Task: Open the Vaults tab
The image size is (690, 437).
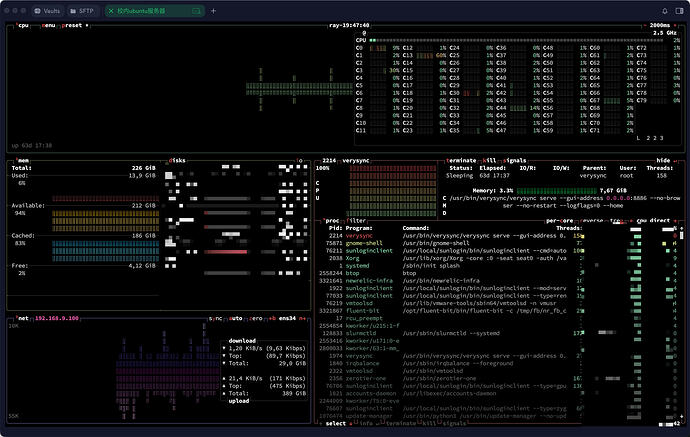Action: point(47,11)
